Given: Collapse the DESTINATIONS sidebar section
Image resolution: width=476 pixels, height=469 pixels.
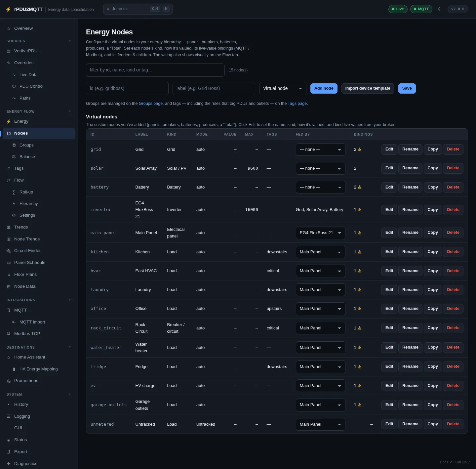Looking at the screenshot, I should 70,347.
